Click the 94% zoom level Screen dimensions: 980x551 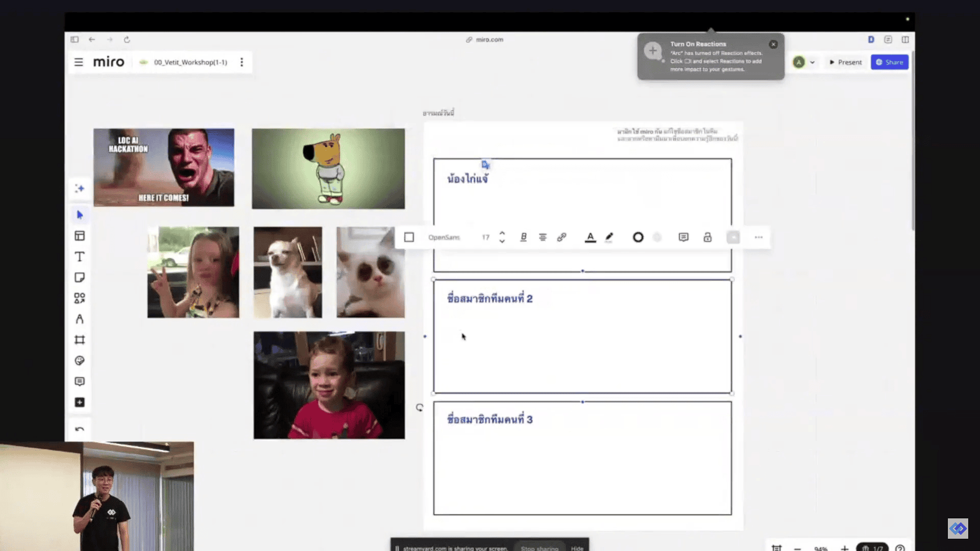click(821, 548)
